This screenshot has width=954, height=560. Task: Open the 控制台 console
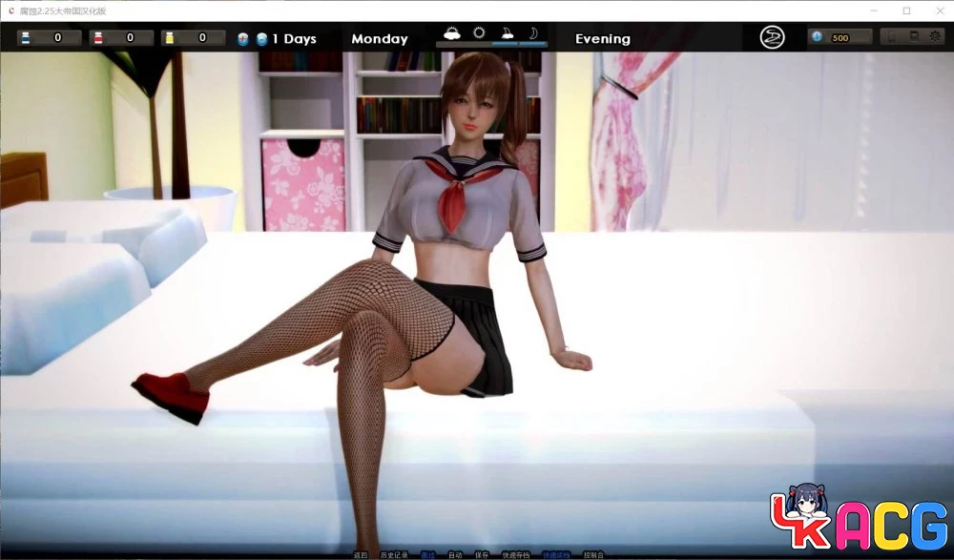pos(593,555)
